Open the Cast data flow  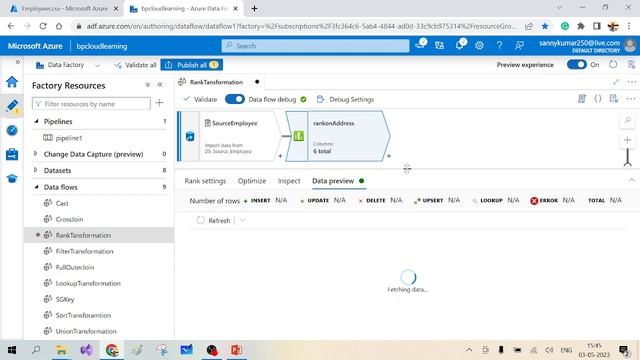click(62, 203)
